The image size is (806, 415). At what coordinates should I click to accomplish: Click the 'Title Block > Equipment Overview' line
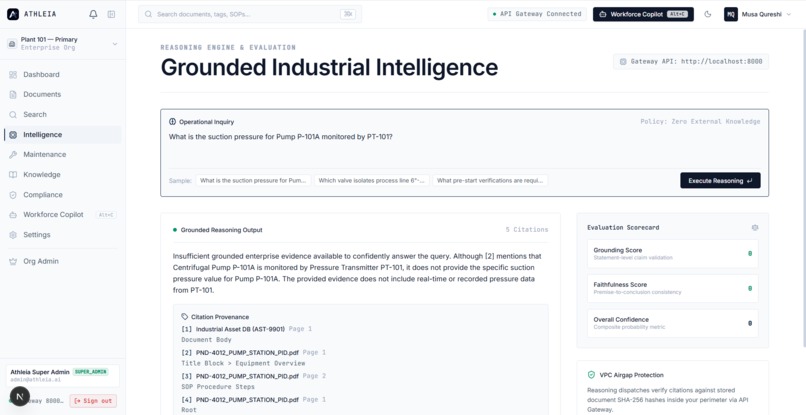[x=243, y=363]
